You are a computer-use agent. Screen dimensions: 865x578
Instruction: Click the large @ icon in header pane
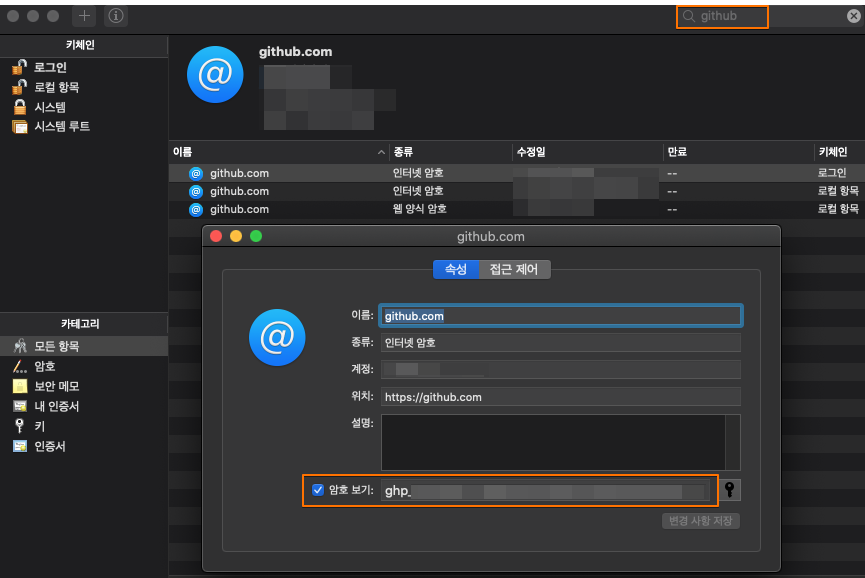click(x=215, y=74)
